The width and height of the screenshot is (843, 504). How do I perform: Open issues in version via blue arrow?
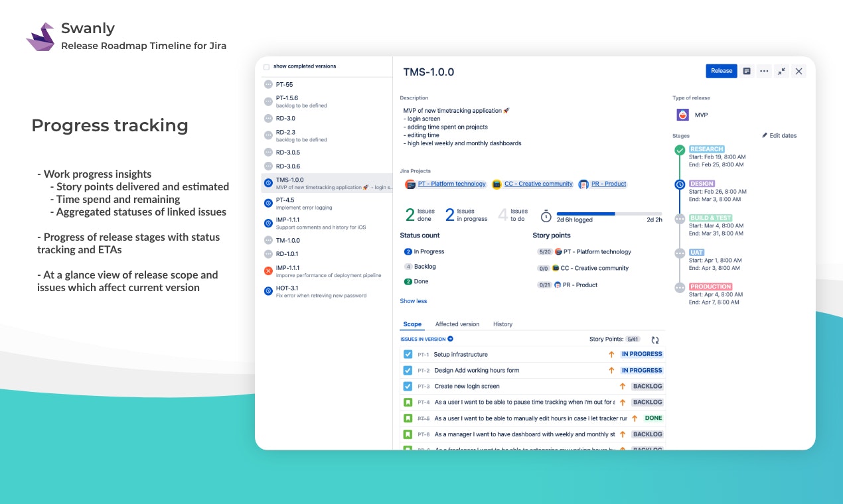point(451,339)
